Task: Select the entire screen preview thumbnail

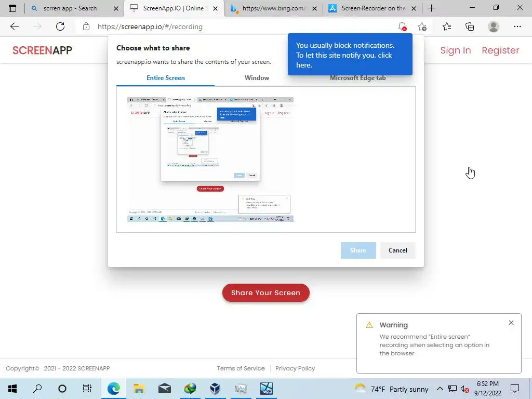Action: (x=210, y=159)
